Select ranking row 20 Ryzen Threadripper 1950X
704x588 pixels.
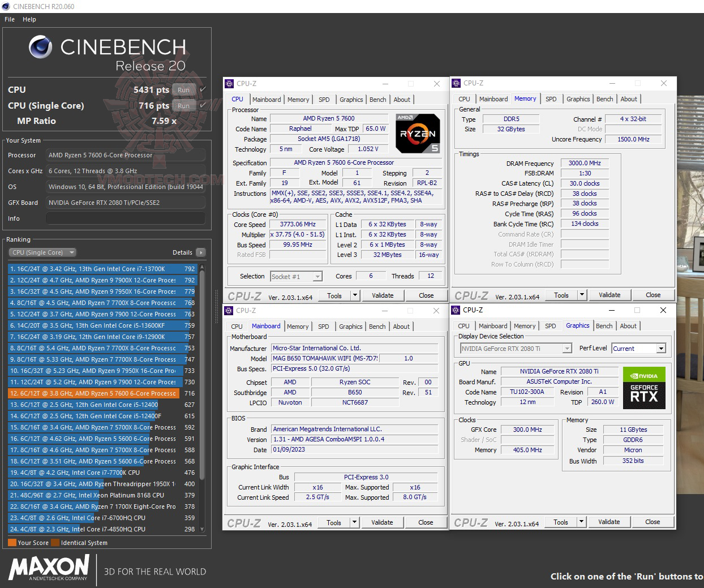102,484
